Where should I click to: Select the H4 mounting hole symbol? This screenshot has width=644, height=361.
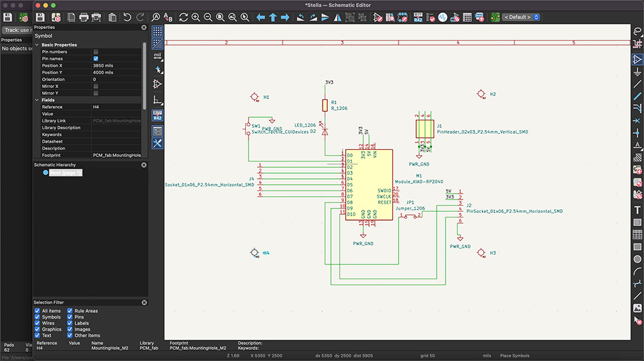254,253
